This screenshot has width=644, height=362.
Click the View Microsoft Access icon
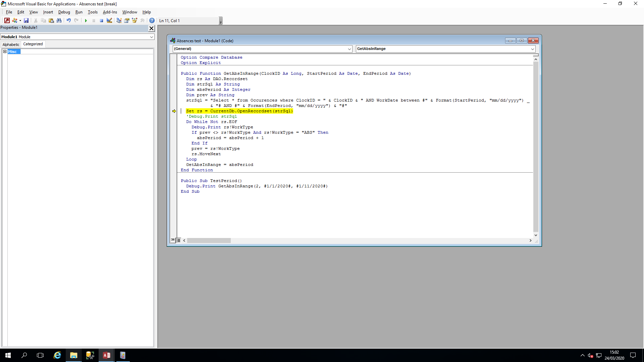point(7,20)
